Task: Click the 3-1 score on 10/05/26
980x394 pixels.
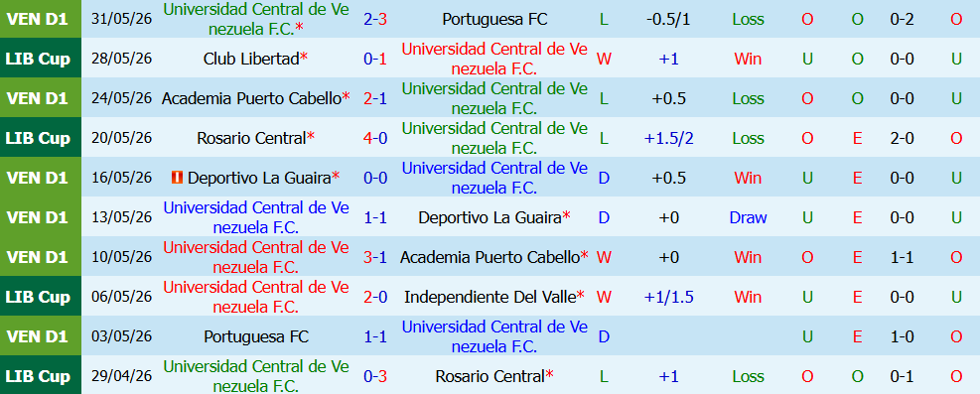Action: tap(375, 257)
